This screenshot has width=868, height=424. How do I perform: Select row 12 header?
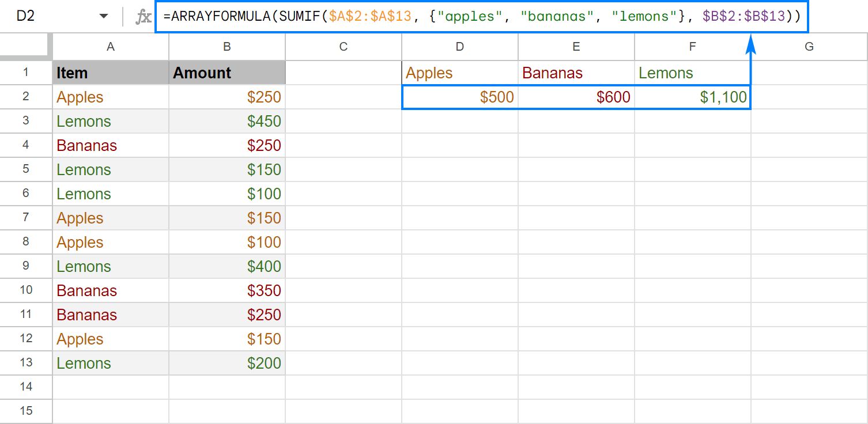(x=26, y=339)
